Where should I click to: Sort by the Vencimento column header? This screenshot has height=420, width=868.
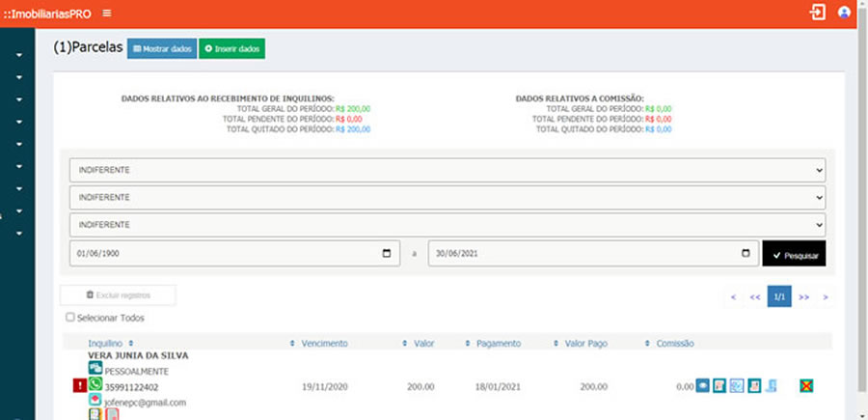324,343
